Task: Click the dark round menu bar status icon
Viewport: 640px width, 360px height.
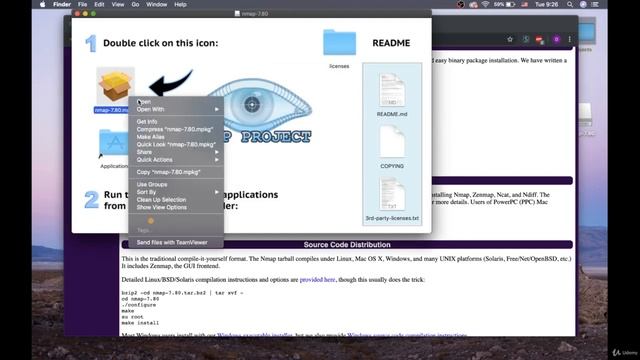Action: [x=460, y=4]
